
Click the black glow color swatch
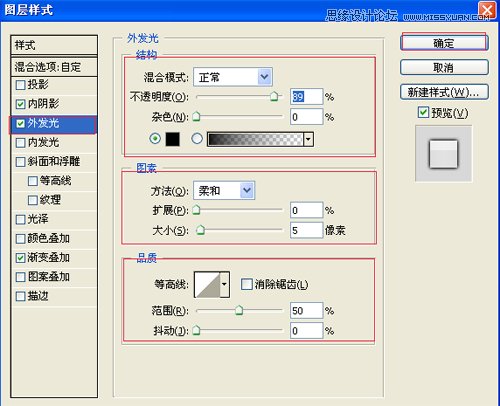pos(173,139)
